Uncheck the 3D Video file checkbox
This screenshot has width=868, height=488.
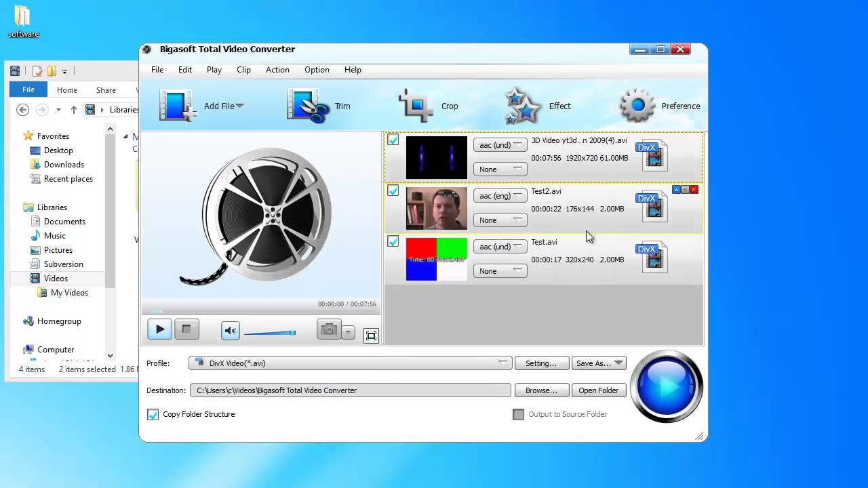(x=393, y=140)
